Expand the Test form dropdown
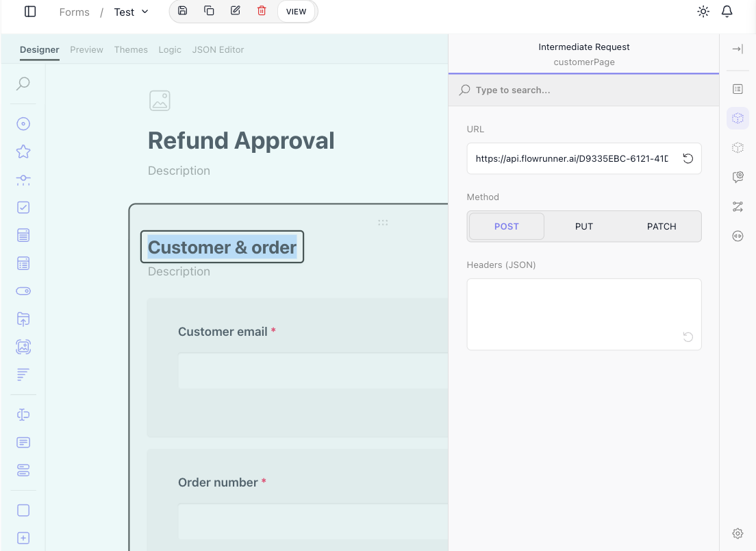 click(131, 12)
